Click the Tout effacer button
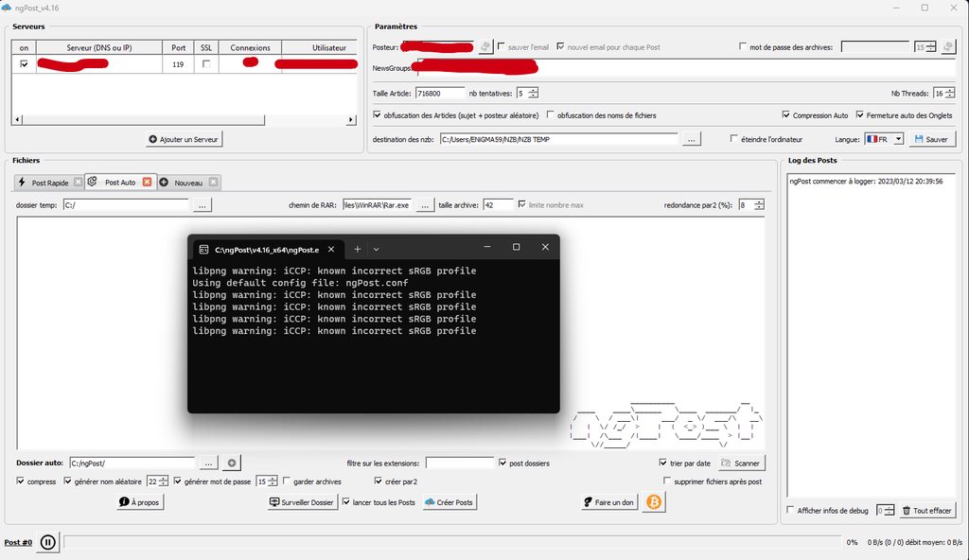Image resolution: width=969 pixels, height=560 pixels. pos(927,511)
